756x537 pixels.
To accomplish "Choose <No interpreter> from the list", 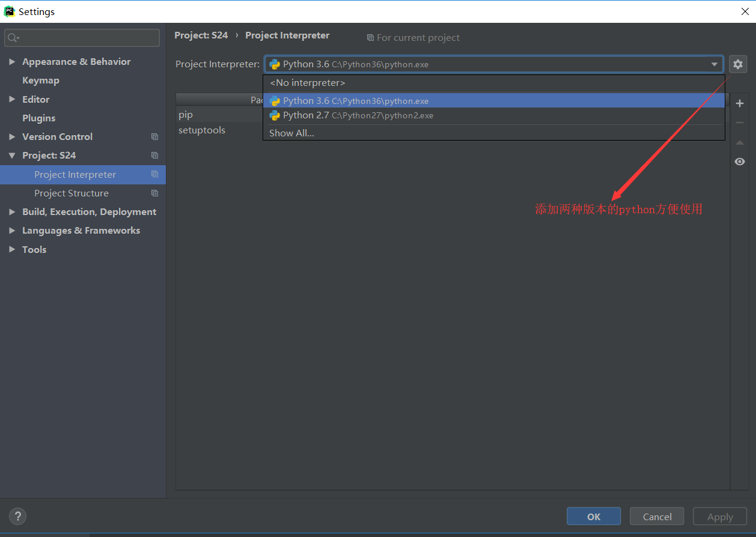I will click(494, 83).
